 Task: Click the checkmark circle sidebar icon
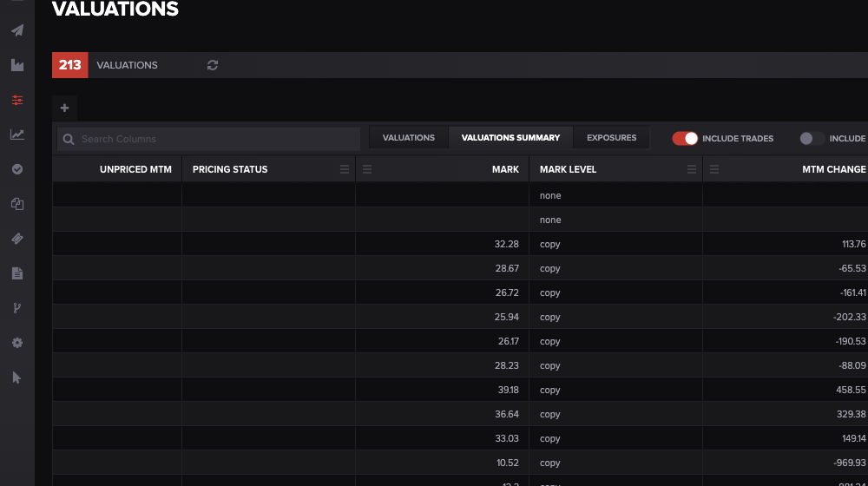click(x=17, y=169)
